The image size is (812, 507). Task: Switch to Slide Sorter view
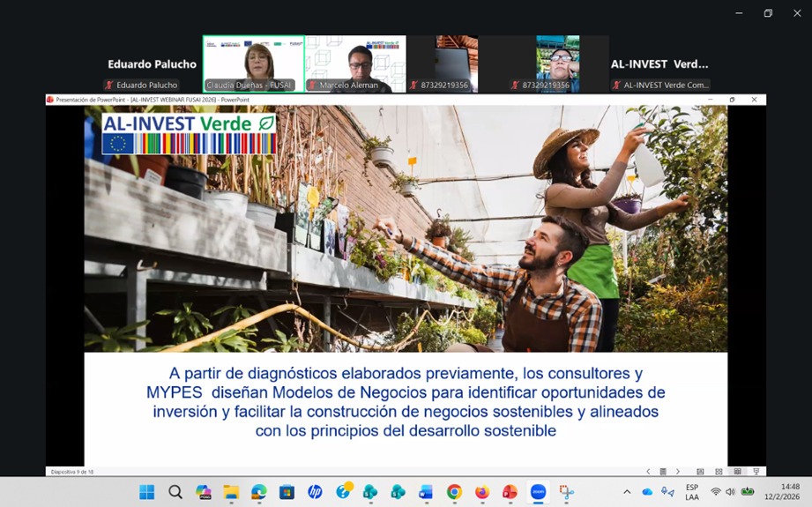[x=719, y=472]
